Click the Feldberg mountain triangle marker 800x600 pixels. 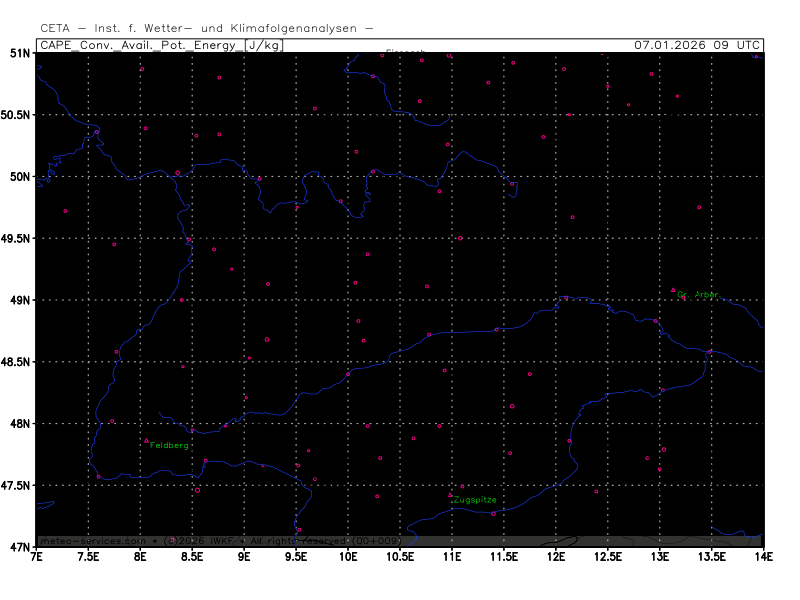[146, 440]
